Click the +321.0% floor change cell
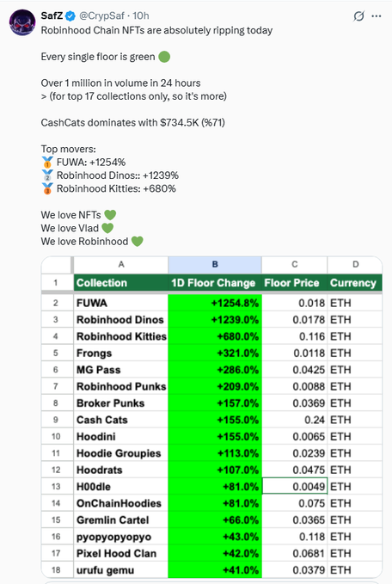Image resolution: width=392 pixels, height=584 pixels. point(215,353)
